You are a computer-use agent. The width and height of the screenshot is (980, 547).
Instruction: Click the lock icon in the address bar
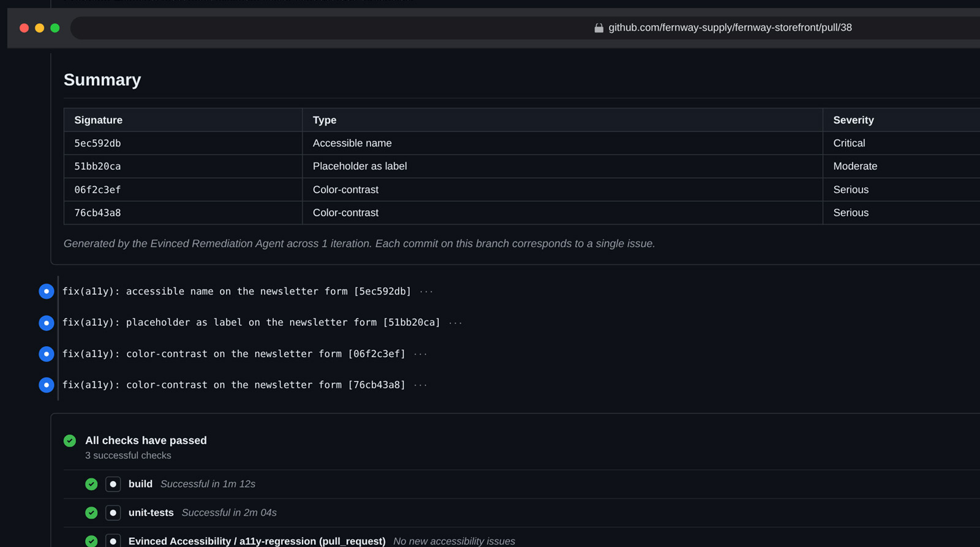(x=599, y=28)
